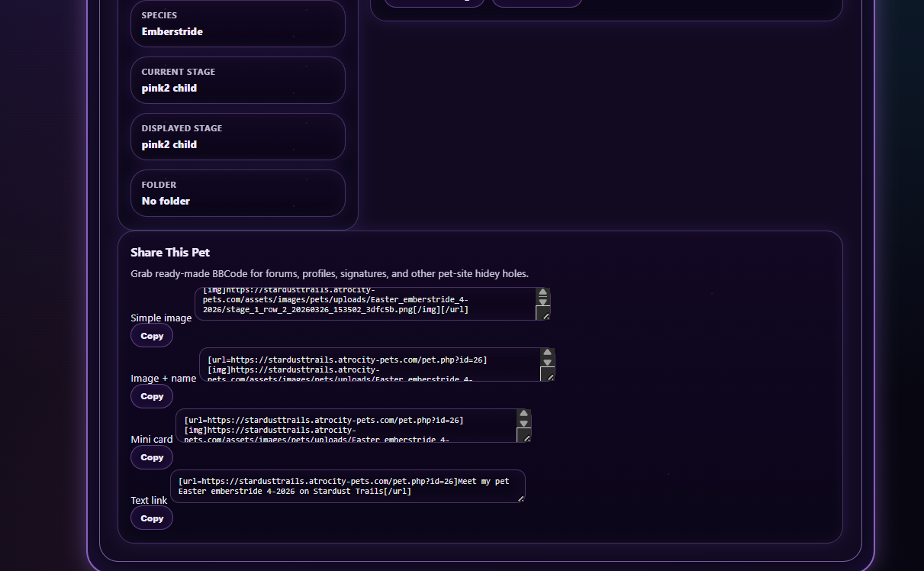Click the resize grip on Mini card textarea
This screenshot has height=571, width=924.
[525, 436]
